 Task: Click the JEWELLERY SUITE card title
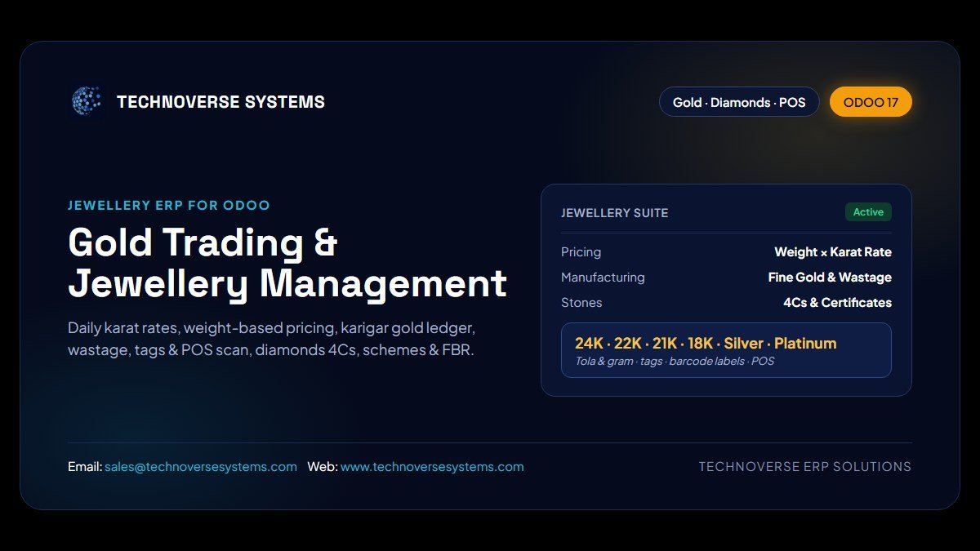(615, 213)
